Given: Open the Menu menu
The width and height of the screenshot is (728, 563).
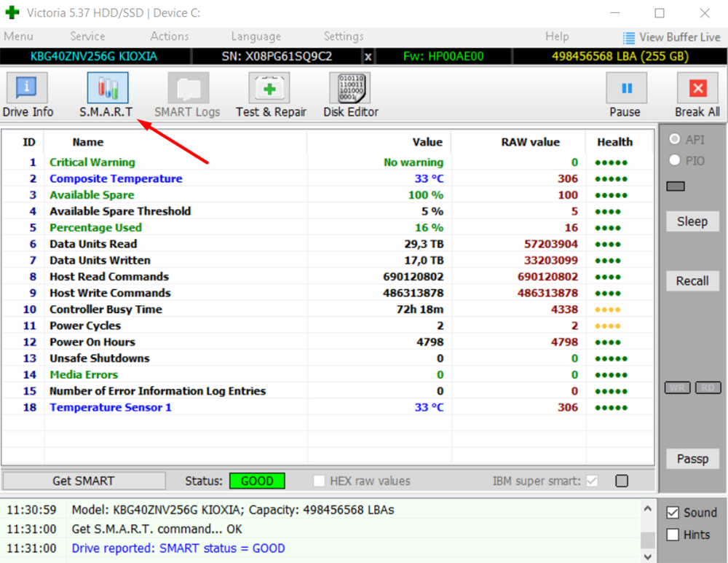Looking at the screenshot, I should [x=19, y=36].
